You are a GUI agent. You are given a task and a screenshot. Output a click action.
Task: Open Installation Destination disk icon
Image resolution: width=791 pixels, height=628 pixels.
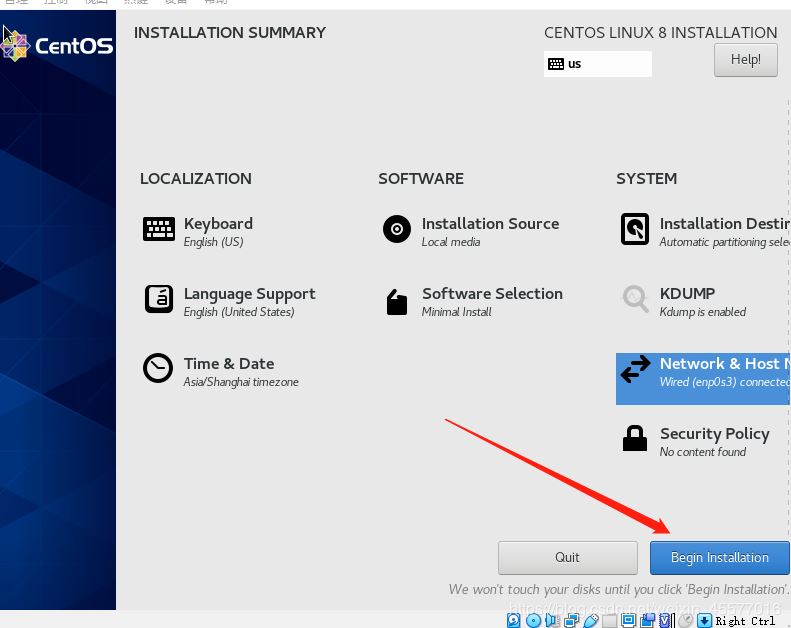coord(635,229)
